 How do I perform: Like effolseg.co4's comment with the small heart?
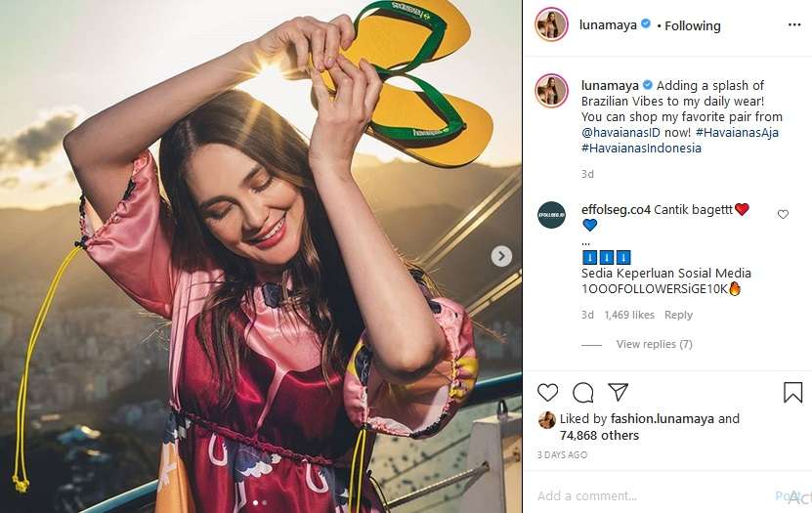783,214
